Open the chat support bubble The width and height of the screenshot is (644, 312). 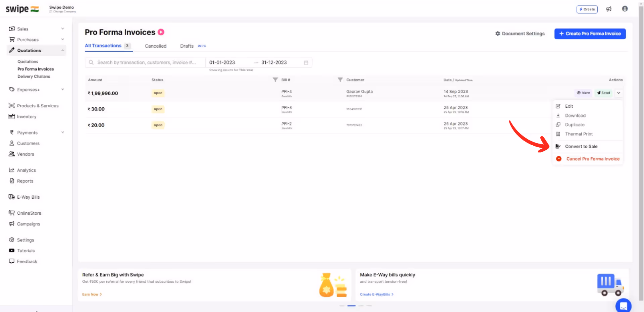[x=623, y=305]
